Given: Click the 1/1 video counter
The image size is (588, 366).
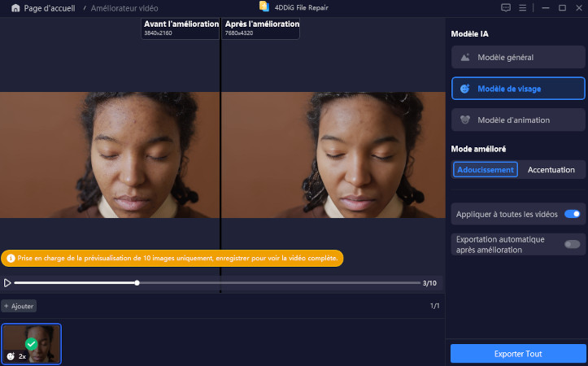Looking at the screenshot, I should (434, 306).
